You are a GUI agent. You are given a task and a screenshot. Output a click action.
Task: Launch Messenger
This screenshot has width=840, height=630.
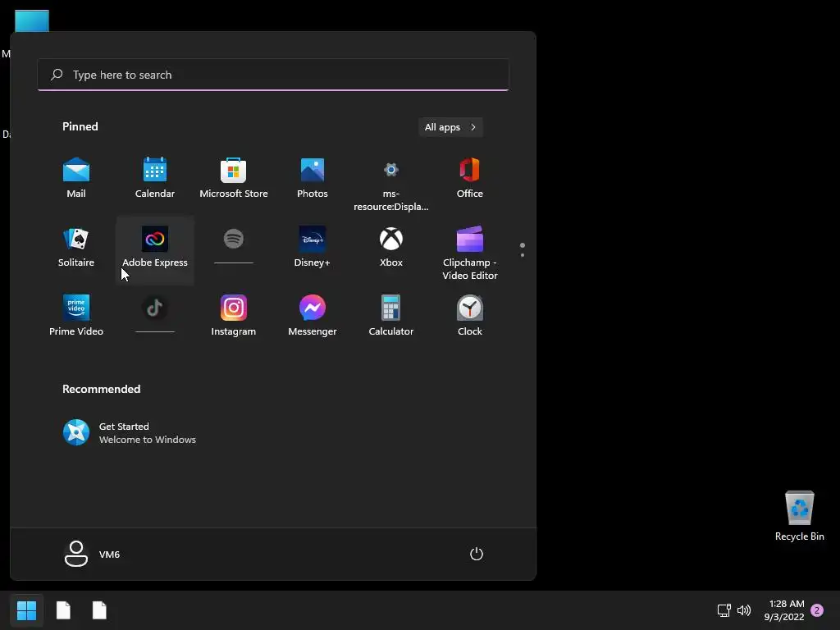coord(313,317)
